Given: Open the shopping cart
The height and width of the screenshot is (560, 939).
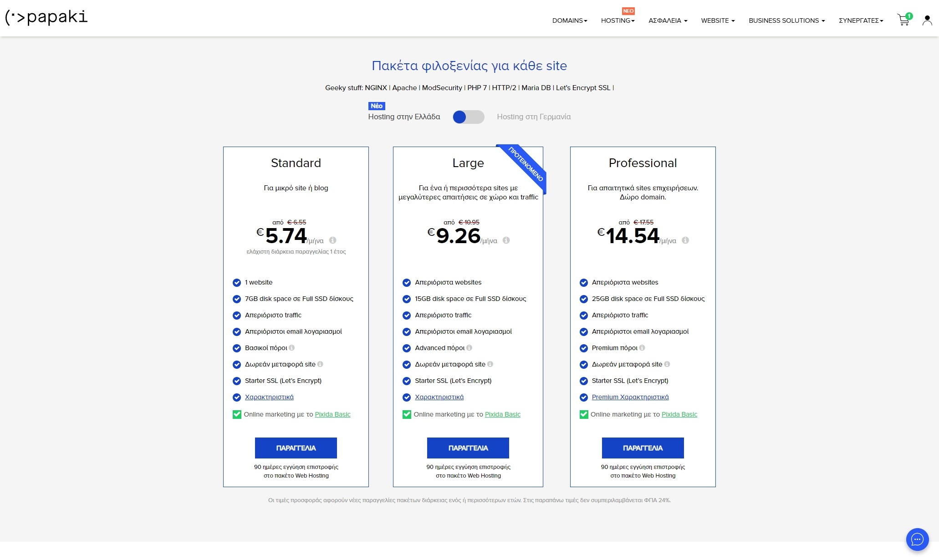Looking at the screenshot, I should pos(903,19).
